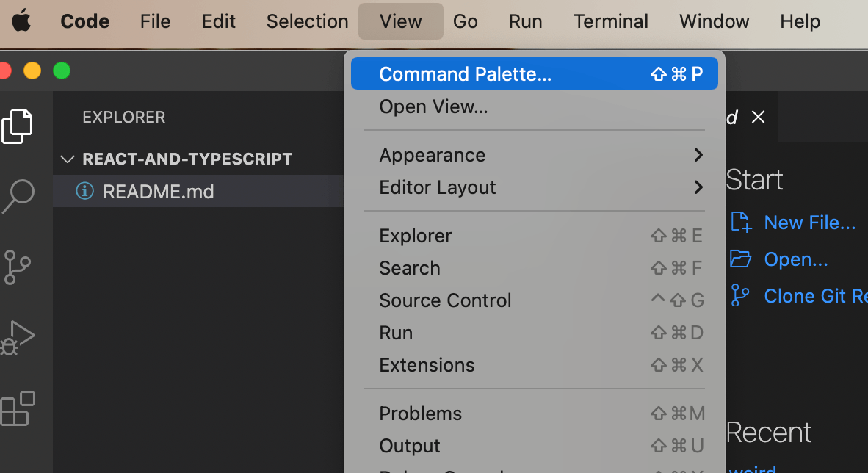Close the View menu bar item
The image size is (868, 473).
(401, 21)
